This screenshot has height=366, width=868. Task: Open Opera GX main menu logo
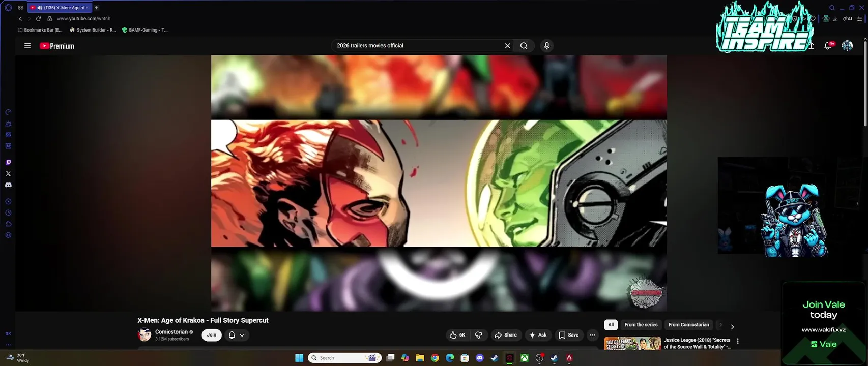8,8
